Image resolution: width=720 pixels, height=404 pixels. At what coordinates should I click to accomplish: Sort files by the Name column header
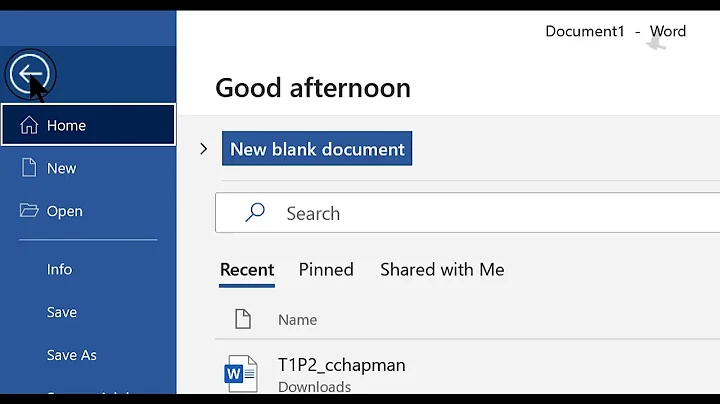[x=297, y=320]
